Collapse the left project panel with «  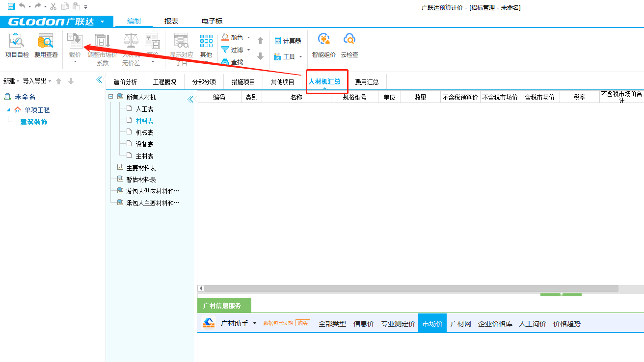(99, 80)
